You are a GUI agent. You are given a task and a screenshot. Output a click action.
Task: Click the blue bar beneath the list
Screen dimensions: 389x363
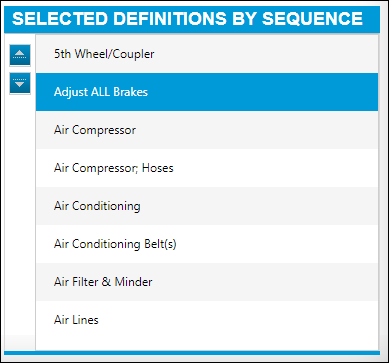[x=192, y=353]
